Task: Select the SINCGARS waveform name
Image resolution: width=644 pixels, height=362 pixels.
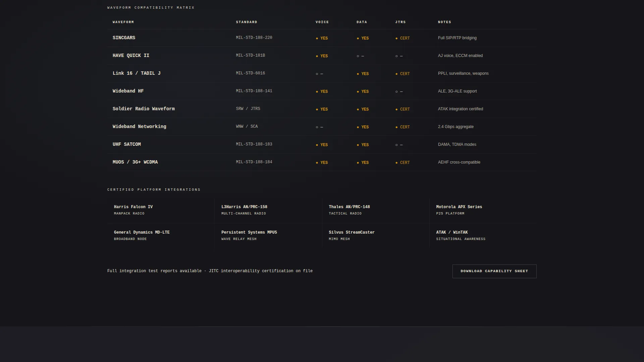Action: click(x=124, y=38)
